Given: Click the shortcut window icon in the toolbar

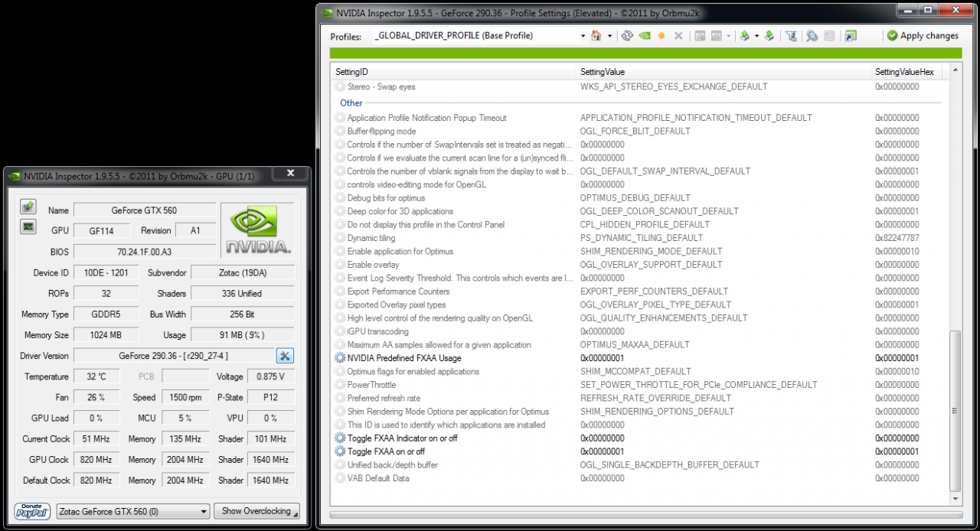Looking at the screenshot, I should [x=850, y=36].
